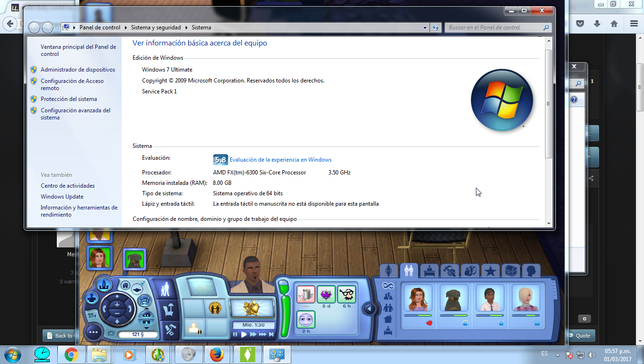Open address bar history dropdown
The width and height of the screenshot is (644, 364).
click(x=426, y=27)
